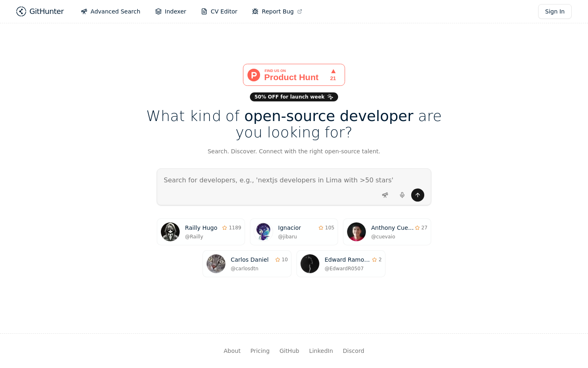Click the star icon next to 10
Viewport: 588px width, 368px height.
tap(278, 260)
